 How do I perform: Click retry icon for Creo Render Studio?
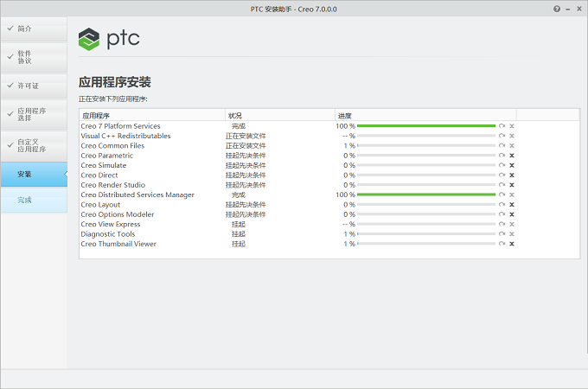point(502,185)
